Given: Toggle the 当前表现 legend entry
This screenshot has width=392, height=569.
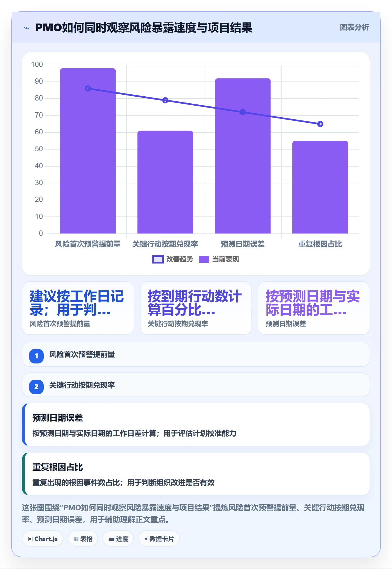Looking at the screenshot, I should pyautogui.click(x=219, y=259).
